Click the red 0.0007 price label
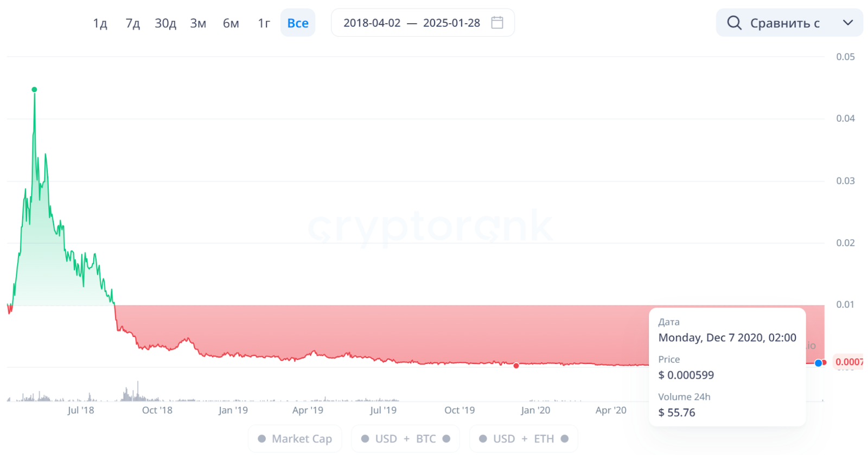The width and height of the screenshot is (868, 455). [x=848, y=362]
